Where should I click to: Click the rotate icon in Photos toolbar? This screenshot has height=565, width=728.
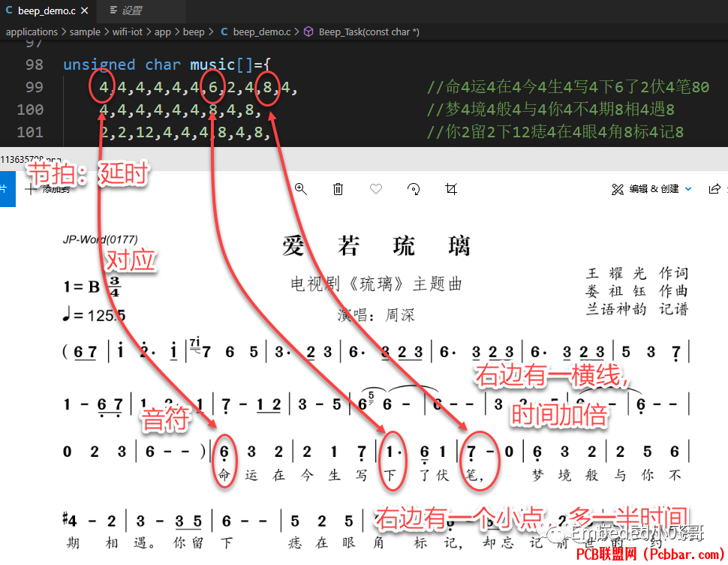tap(414, 189)
